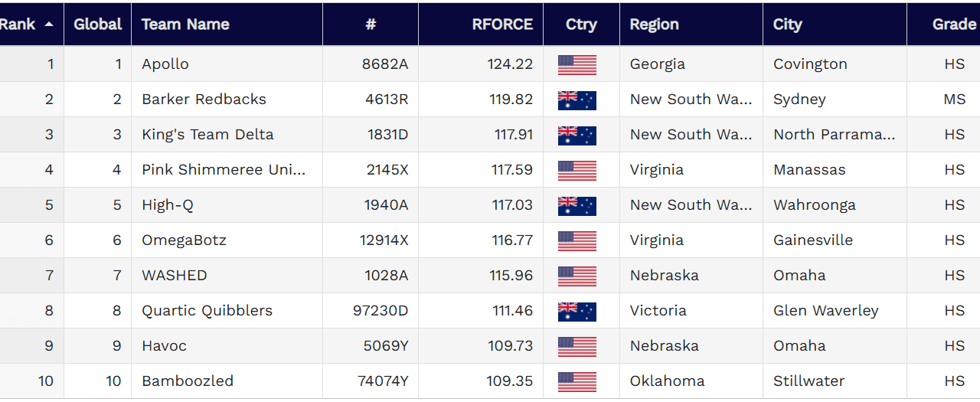980x402 pixels.
Task: Click the Australian flag for Quartic Quibblers
Action: [x=577, y=311]
